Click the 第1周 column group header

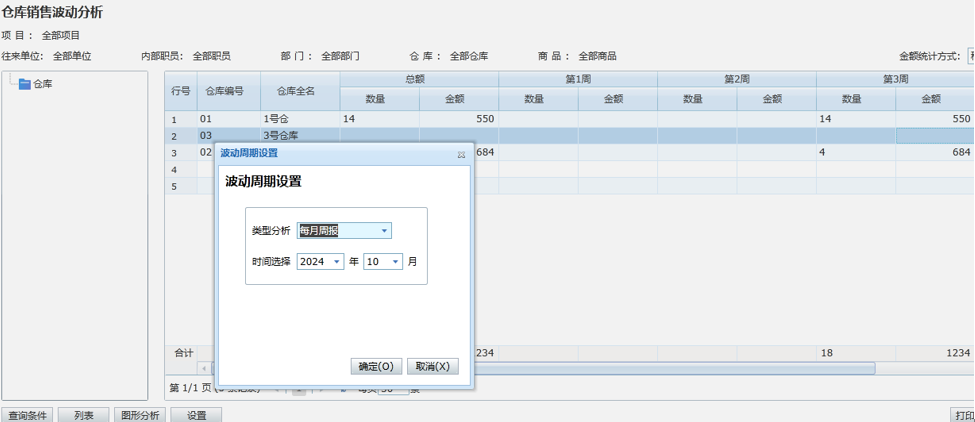[x=578, y=79]
